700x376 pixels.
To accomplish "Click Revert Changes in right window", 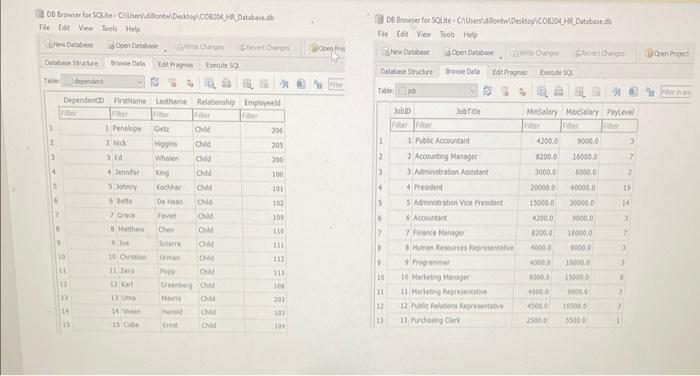I will [599, 54].
